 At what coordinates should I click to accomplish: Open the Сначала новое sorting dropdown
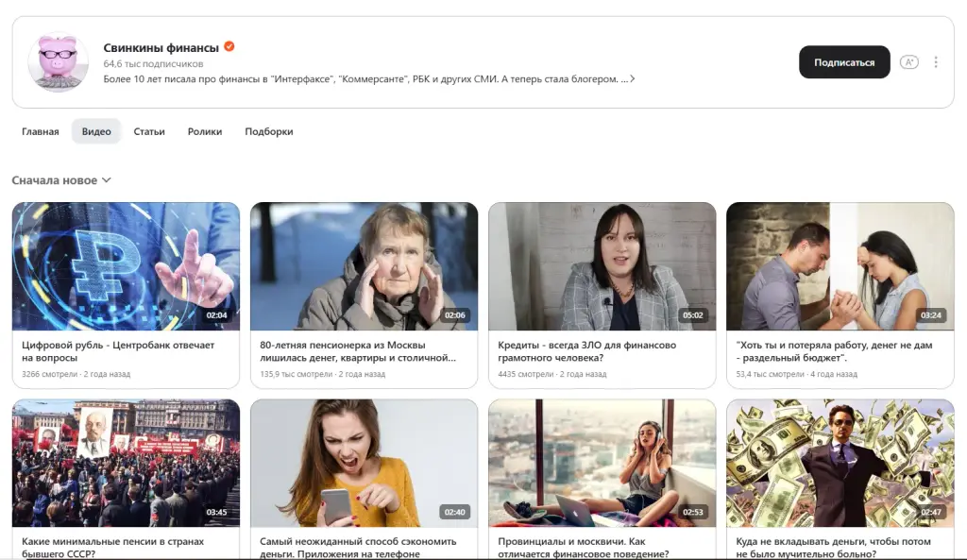[61, 180]
